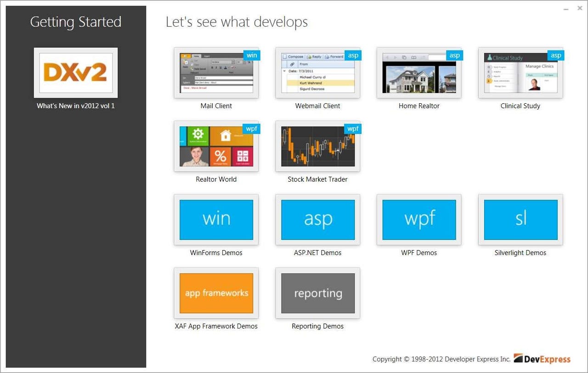
Task: Click the 'What's New in v2012 vol 1' label
Action: pos(76,106)
